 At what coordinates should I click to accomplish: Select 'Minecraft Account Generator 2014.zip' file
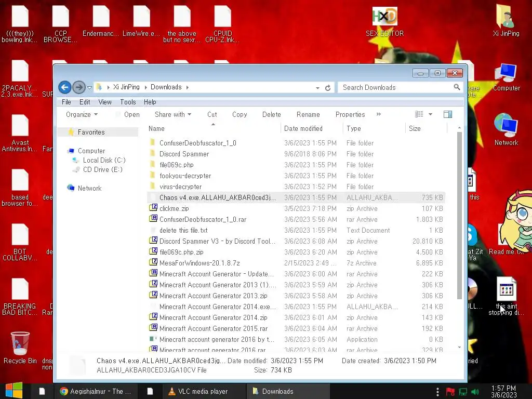coord(213,317)
